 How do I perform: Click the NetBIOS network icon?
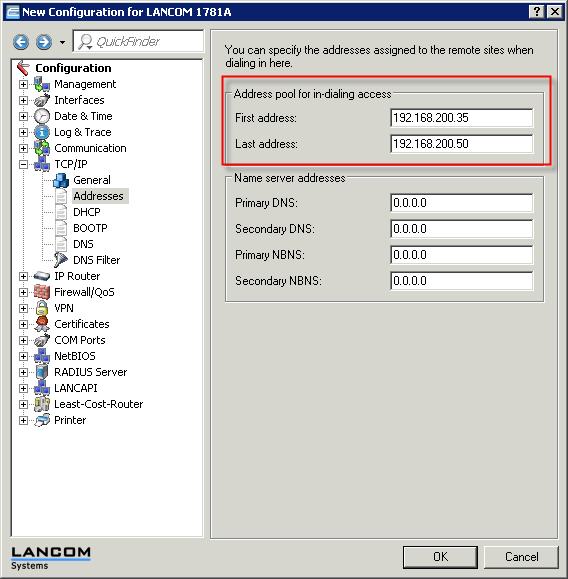[42, 356]
